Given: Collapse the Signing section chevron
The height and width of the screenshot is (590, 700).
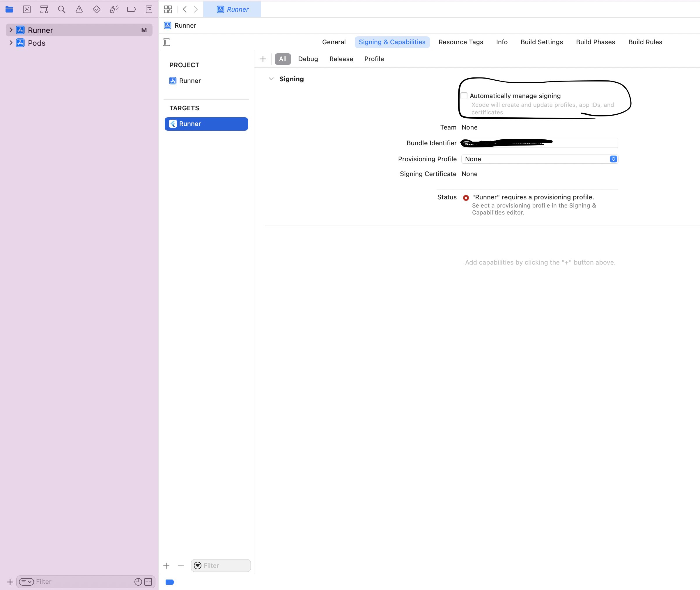Looking at the screenshot, I should 271,79.
